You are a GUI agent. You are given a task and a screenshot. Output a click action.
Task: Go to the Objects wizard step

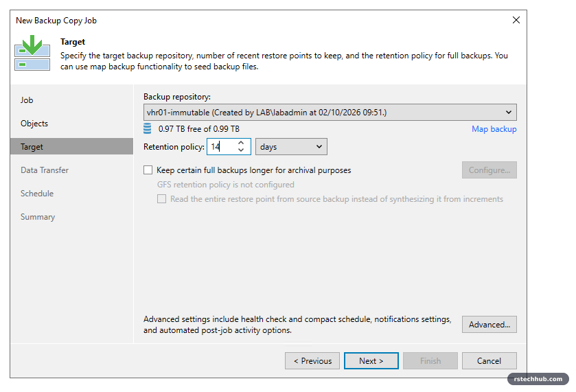pos(34,124)
